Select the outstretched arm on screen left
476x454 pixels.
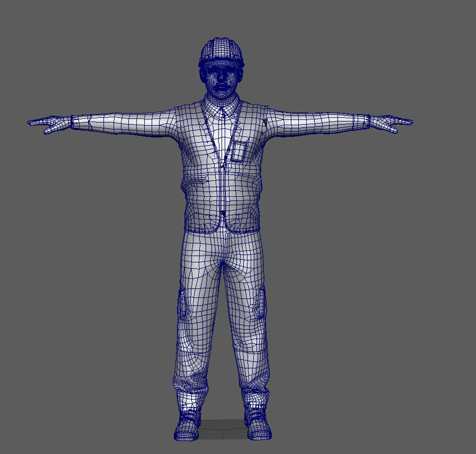click(x=124, y=124)
